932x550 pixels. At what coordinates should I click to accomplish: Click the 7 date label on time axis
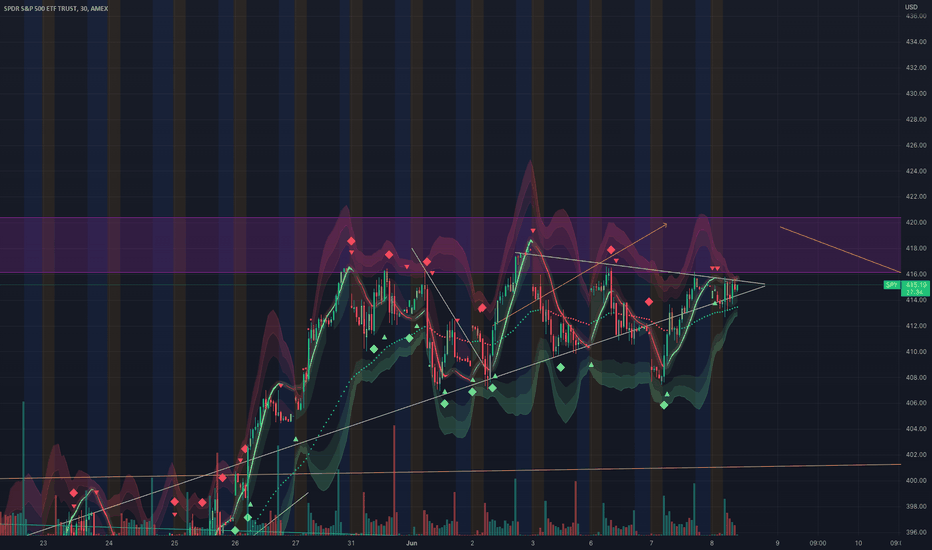pyautogui.click(x=651, y=543)
